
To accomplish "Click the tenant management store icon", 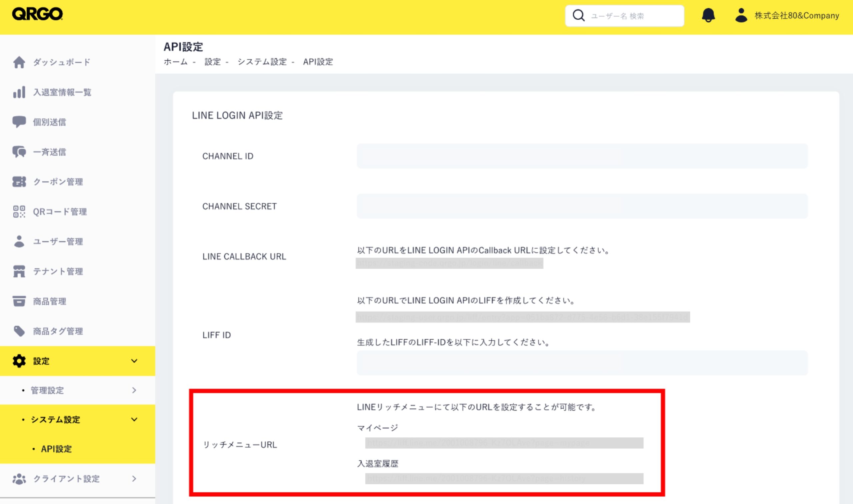I will pyautogui.click(x=19, y=271).
